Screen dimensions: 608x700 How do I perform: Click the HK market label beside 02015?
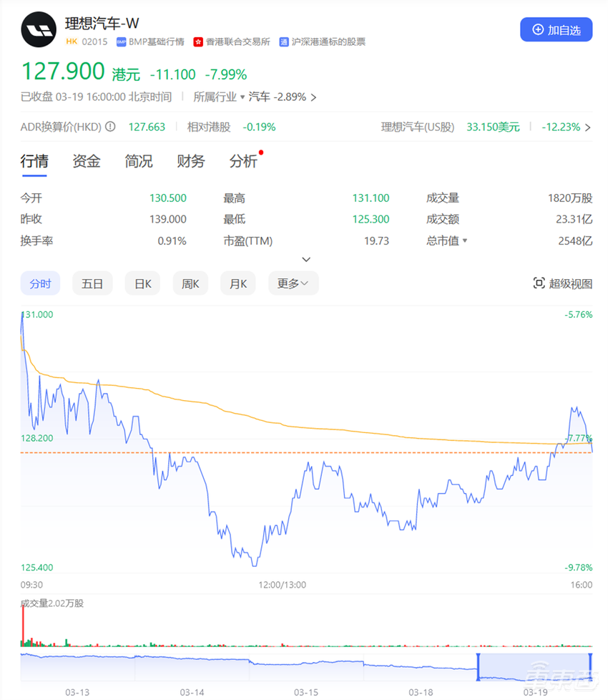point(72,42)
